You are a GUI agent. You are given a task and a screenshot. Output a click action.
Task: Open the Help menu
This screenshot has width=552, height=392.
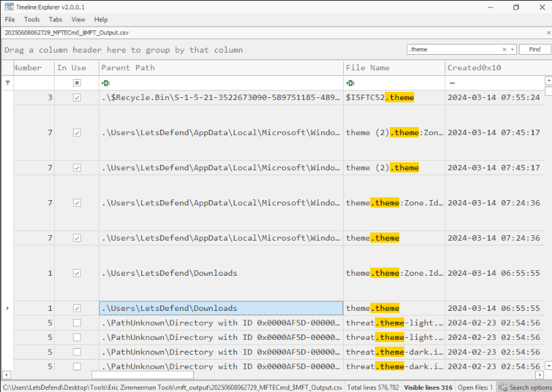[101, 20]
